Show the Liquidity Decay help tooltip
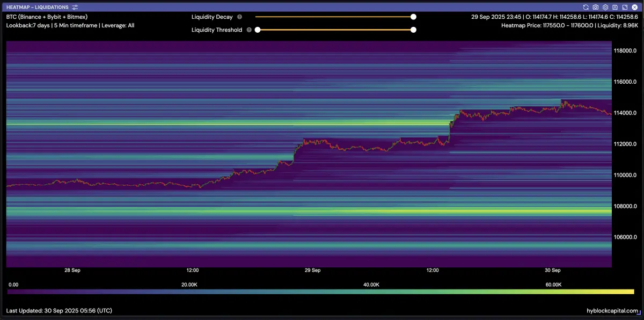Image resolution: width=644 pixels, height=320 pixels. point(239,17)
